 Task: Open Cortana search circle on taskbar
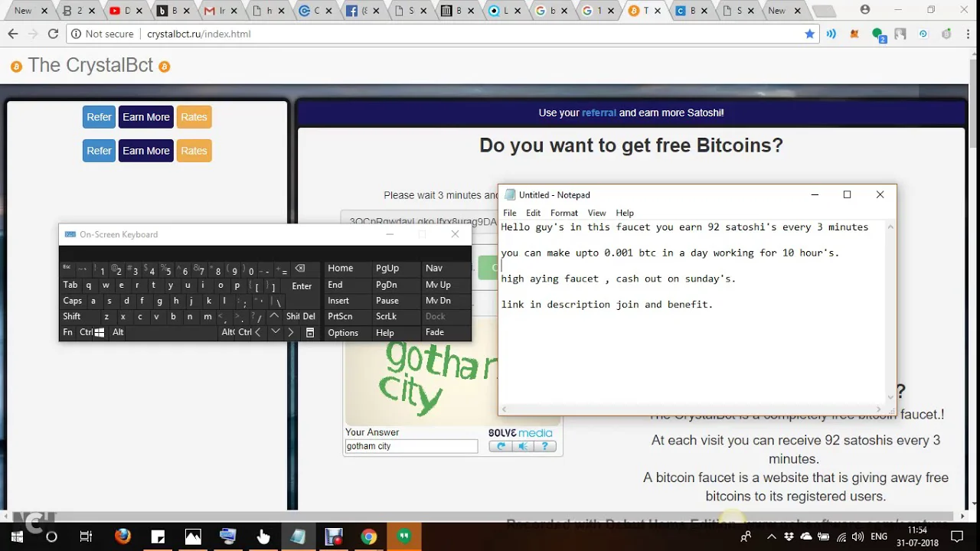tap(51, 537)
